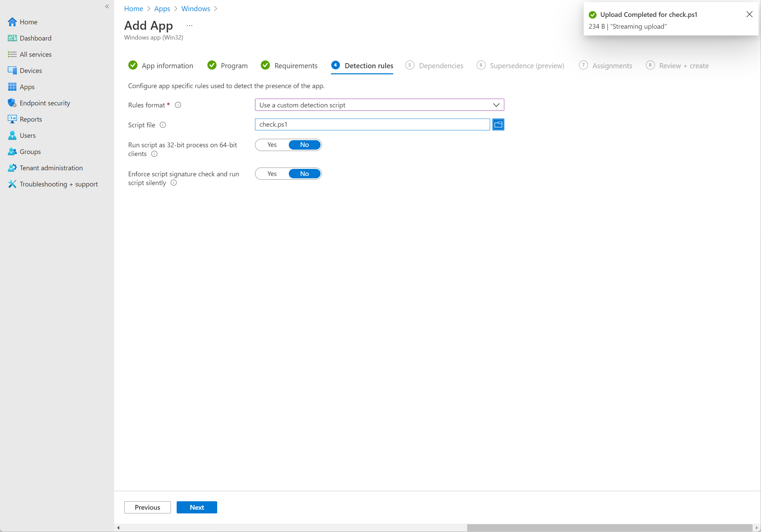761x532 pixels.
Task: Go to the Requirements tab
Action: point(289,66)
